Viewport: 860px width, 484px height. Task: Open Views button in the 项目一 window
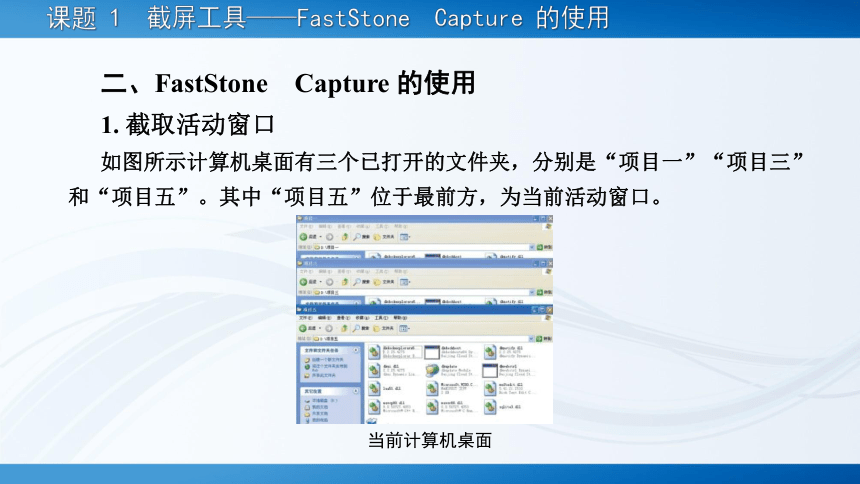click(405, 237)
